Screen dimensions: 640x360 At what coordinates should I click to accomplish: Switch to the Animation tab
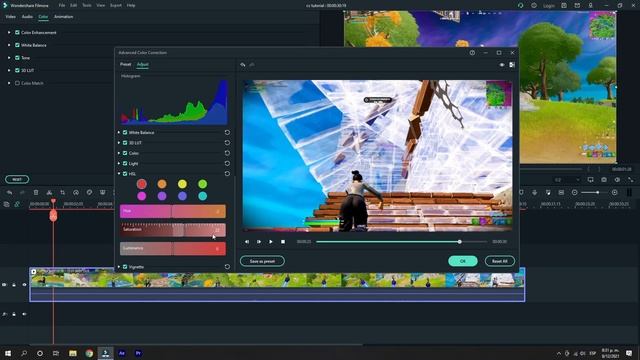click(63, 17)
